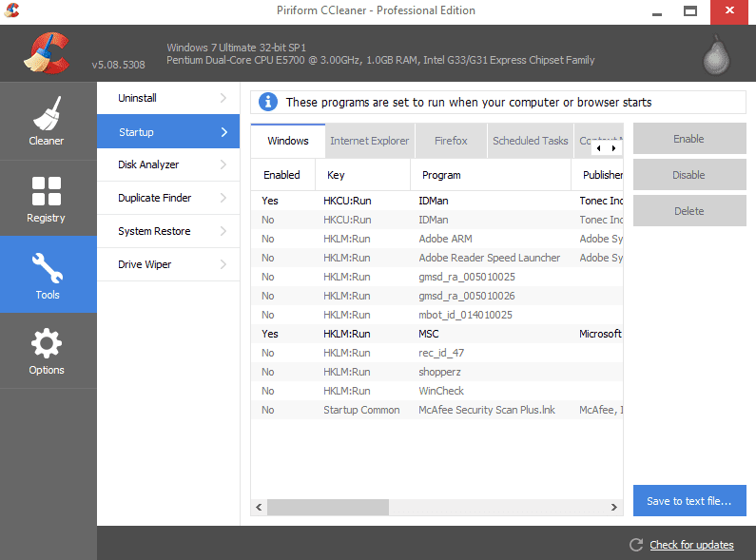Sort by the Publisher column header

coord(597,175)
